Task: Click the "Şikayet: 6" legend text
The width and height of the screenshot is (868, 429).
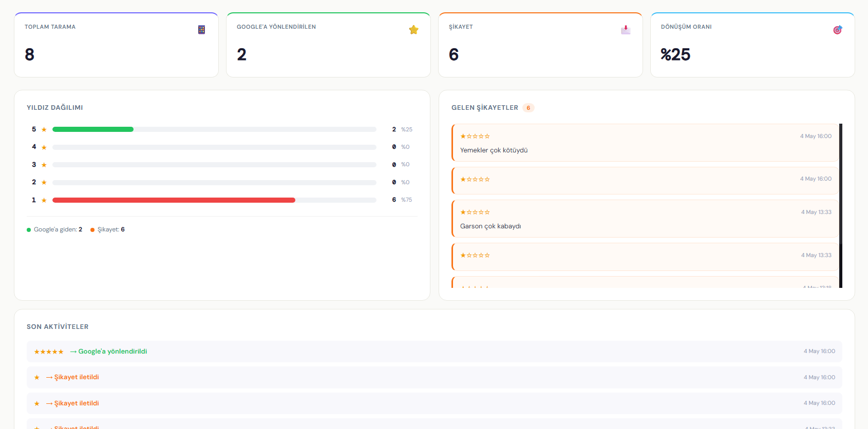Action: point(111,230)
